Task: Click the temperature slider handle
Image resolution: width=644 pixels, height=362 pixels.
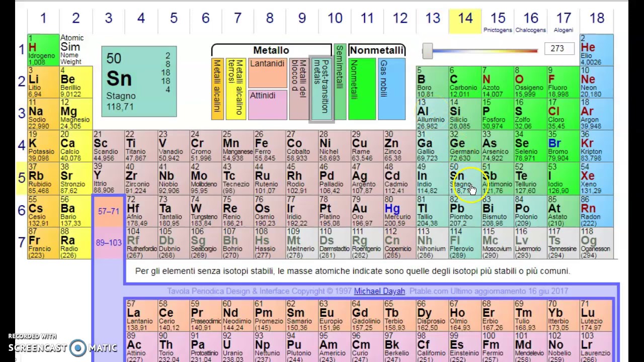Action: pos(427,50)
